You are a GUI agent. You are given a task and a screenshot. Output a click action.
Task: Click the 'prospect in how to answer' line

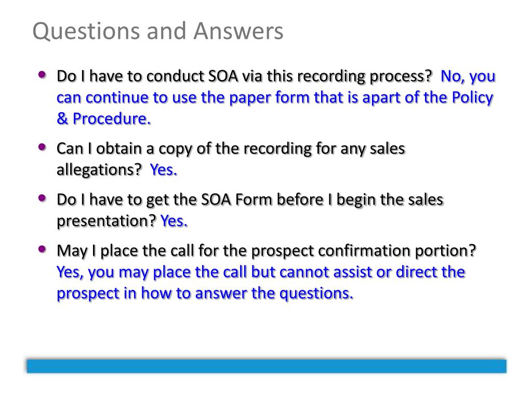point(205,294)
